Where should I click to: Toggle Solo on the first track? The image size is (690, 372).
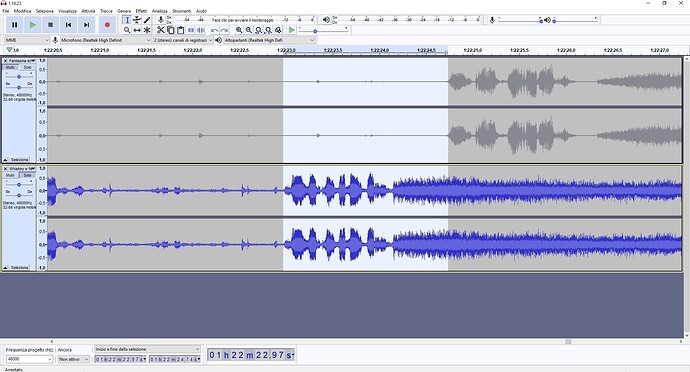pyautogui.click(x=27, y=67)
